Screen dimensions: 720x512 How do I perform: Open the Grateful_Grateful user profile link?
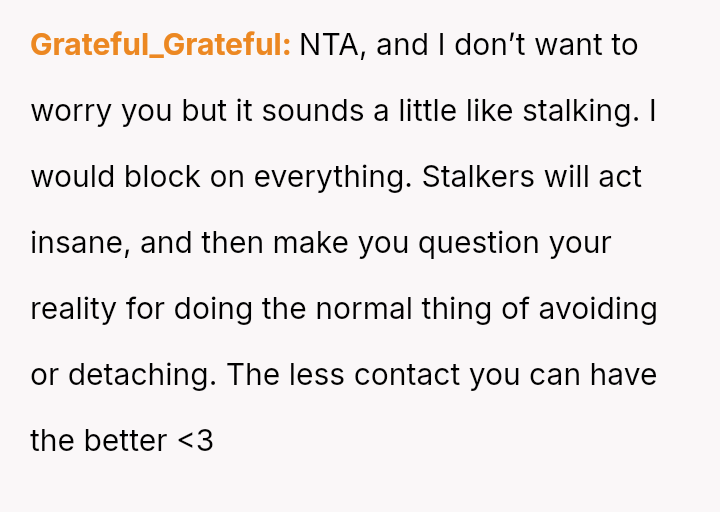coord(160,45)
